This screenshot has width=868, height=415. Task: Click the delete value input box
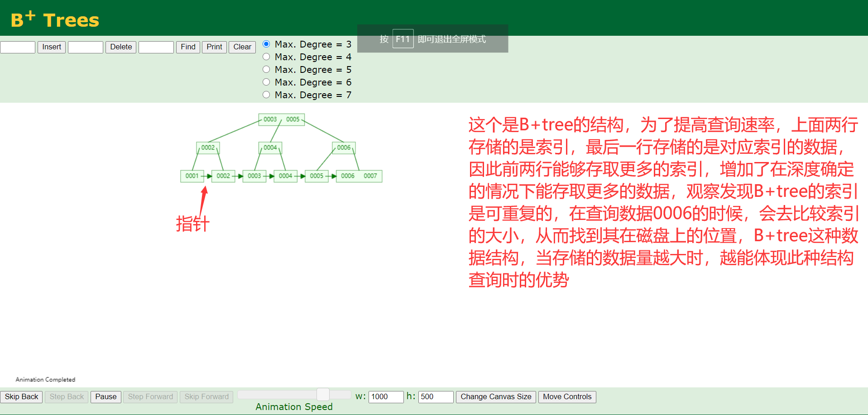tap(86, 47)
